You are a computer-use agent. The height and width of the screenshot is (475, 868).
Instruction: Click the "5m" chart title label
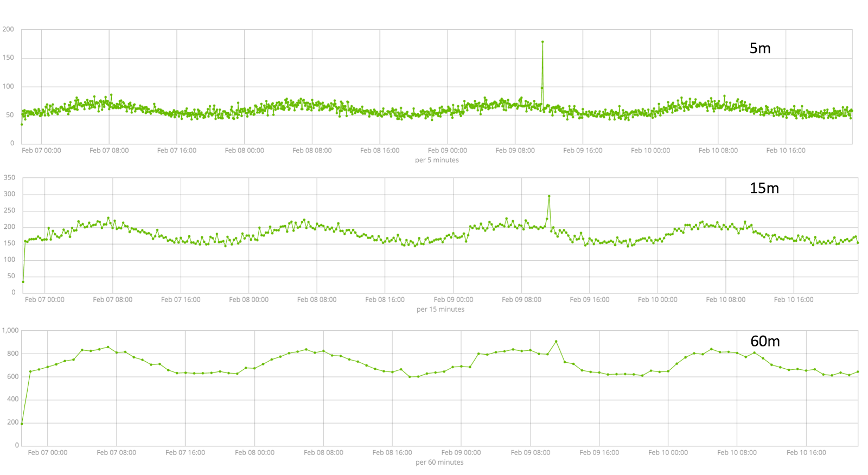pyautogui.click(x=760, y=48)
